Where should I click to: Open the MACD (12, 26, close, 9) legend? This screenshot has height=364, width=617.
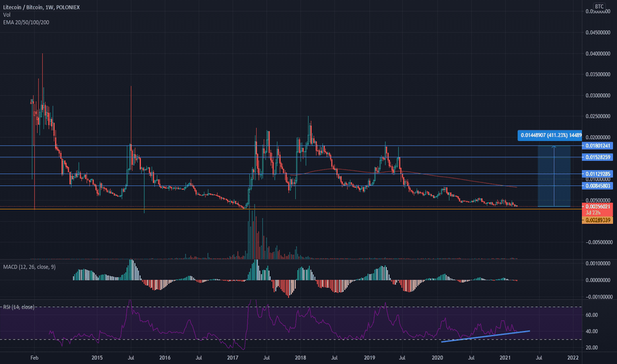29,267
